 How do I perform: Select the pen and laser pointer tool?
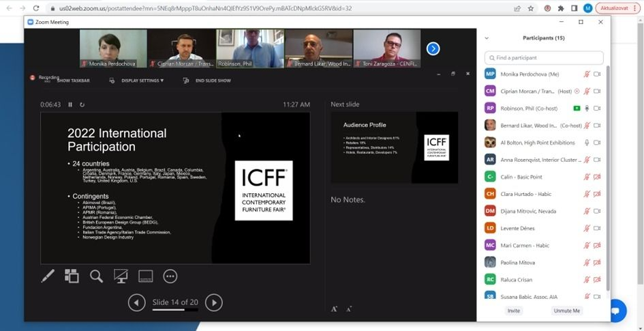tap(48, 276)
